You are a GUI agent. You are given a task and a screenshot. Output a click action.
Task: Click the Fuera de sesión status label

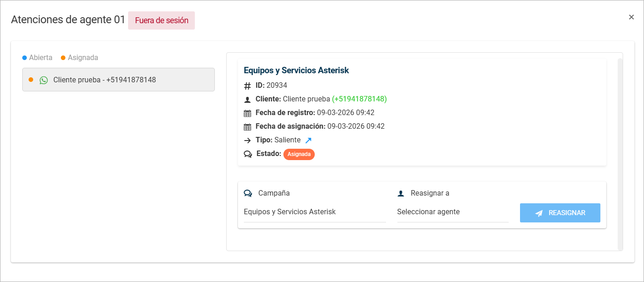[161, 20]
